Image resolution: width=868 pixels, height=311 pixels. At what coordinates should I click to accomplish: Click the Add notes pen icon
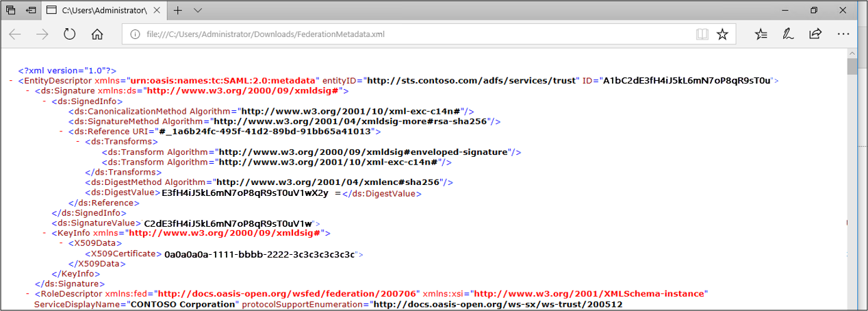[788, 34]
